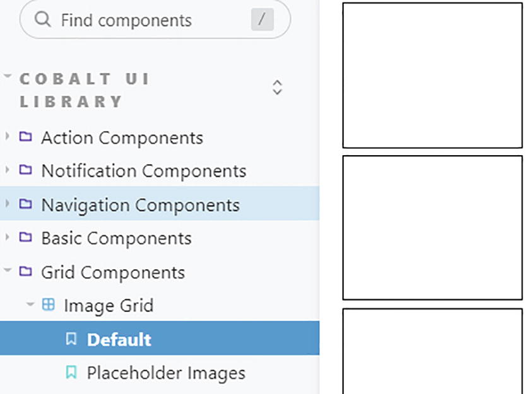This screenshot has height=394, width=532.
Task: Click the Navigation Components folder icon
Action: [x=25, y=204]
